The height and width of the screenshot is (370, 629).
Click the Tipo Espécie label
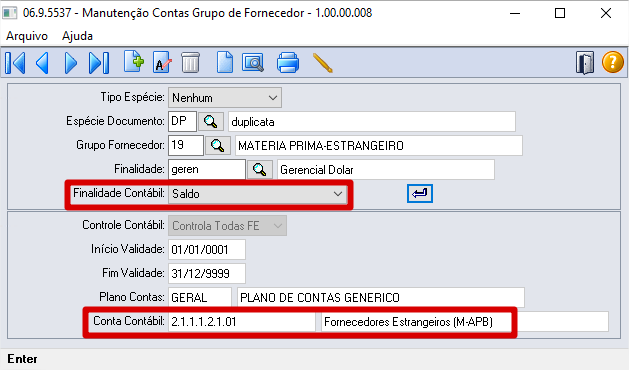click(x=132, y=97)
